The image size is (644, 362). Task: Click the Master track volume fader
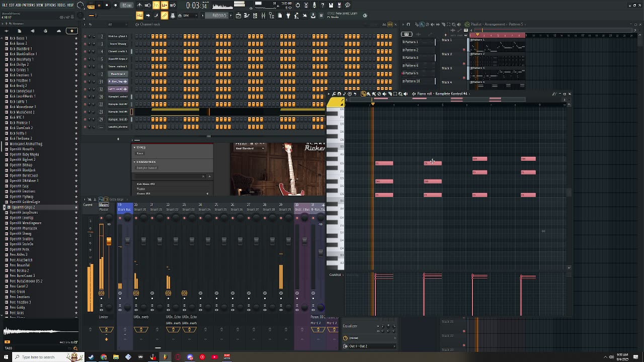[109, 241]
